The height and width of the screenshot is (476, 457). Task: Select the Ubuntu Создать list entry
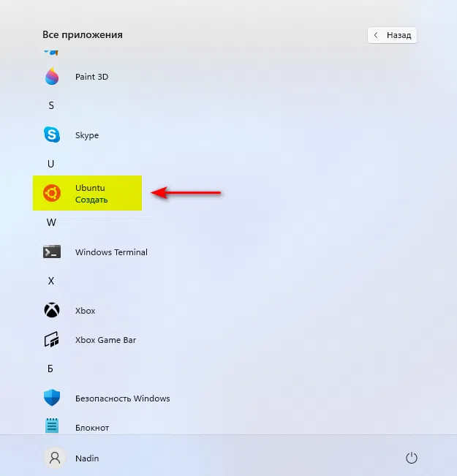click(87, 193)
